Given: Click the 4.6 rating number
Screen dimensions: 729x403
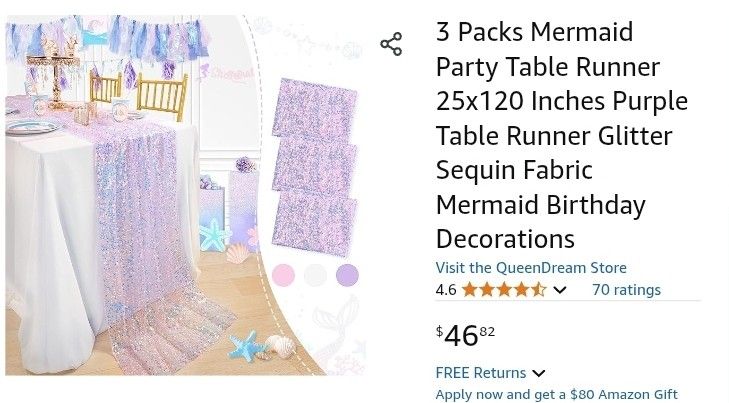Looking at the screenshot, I should pyautogui.click(x=446, y=290).
